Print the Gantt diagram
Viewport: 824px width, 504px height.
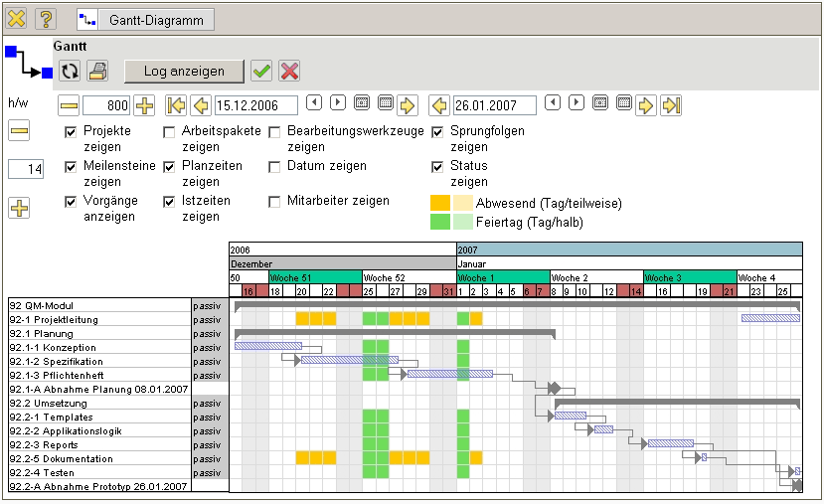click(96, 71)
